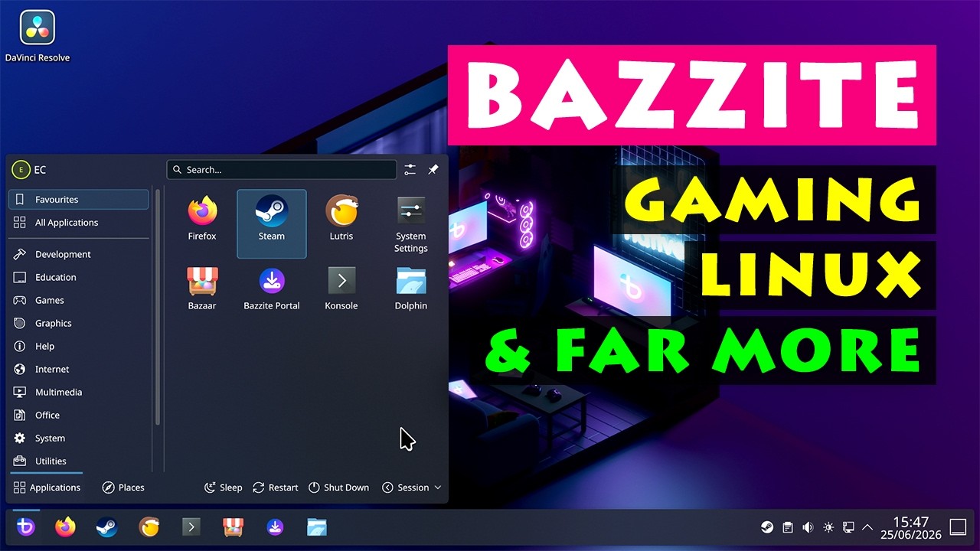Click the Sleep button
980x551 pixels.
point(223,487)
